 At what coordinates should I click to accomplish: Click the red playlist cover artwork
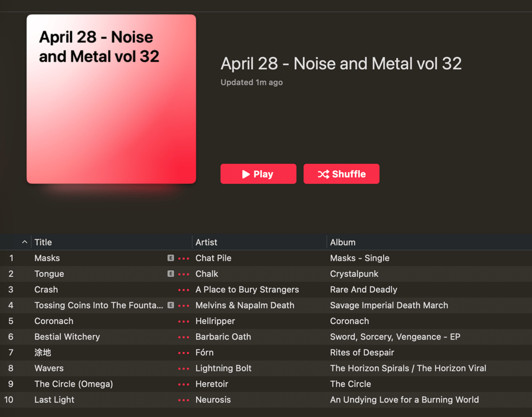coord(111,99)
